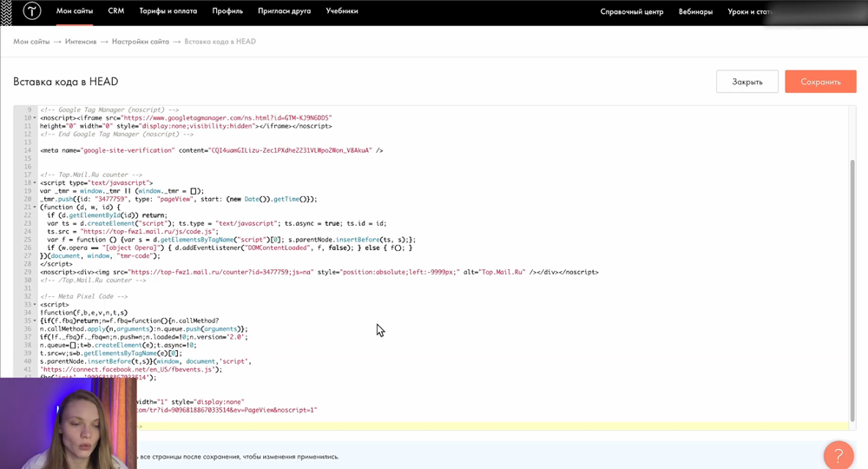The image size is (868, 469).
Task: Click the Настройки сайта breadcrumb link
Action: [x=141, y=42]
